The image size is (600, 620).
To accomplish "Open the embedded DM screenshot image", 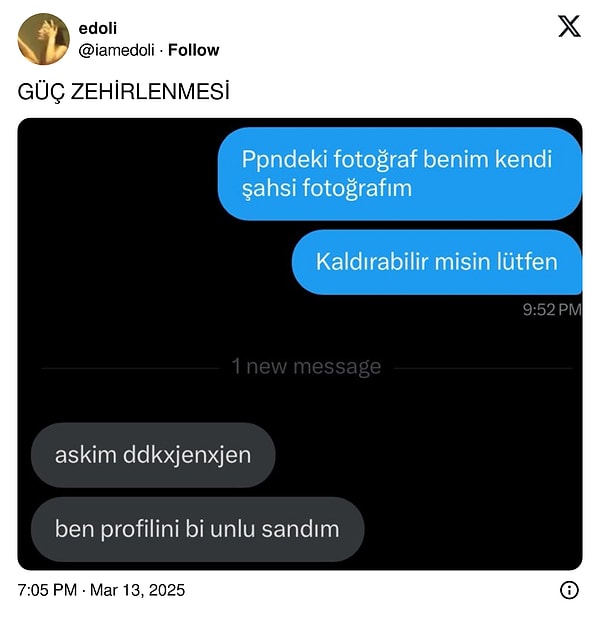I will click(x=300, y=344).
